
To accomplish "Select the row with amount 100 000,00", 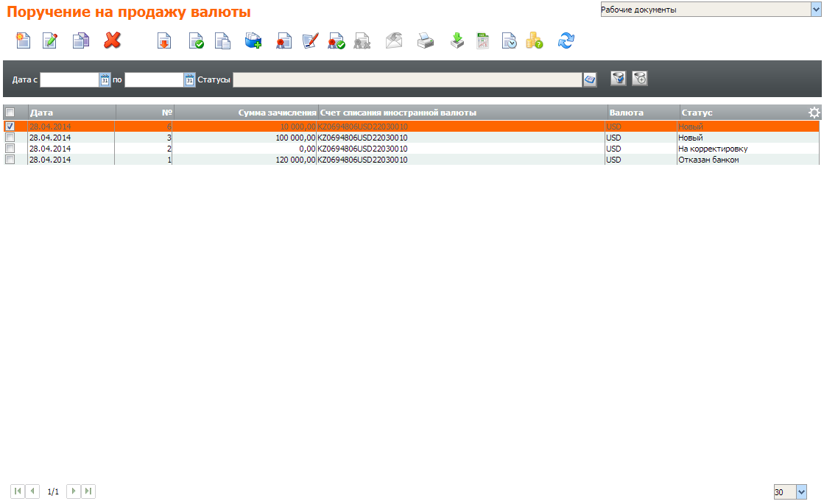I will (411, 138).
